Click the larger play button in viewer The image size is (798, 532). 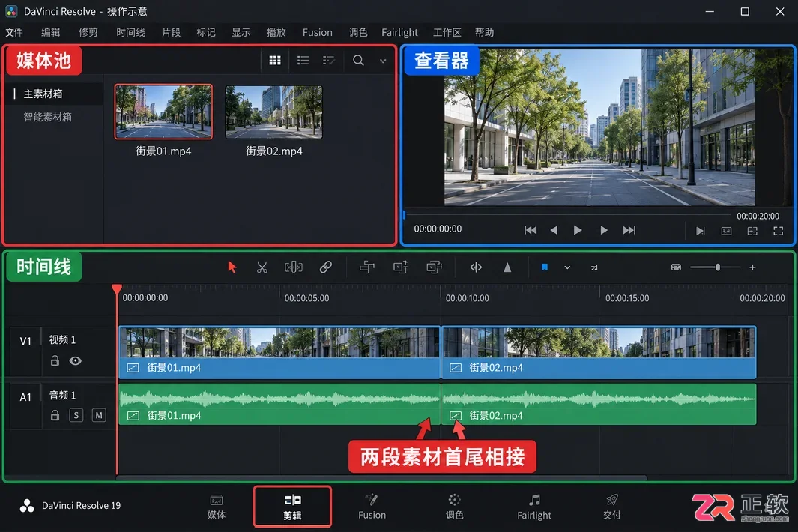[578, 230]
